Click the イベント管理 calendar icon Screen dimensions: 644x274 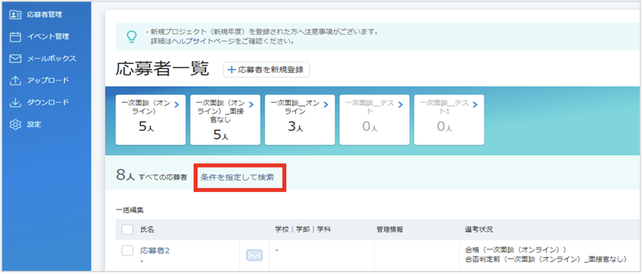[15, 37]
